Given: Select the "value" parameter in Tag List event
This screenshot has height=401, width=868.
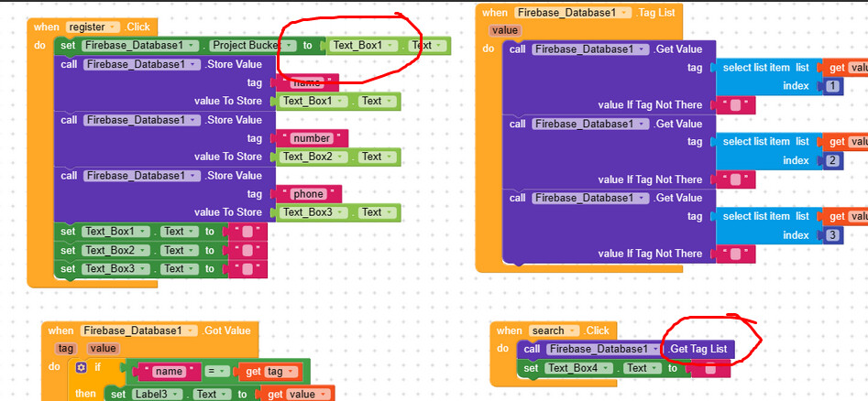Looking at the screenshot, I should [x=504, y=30].
